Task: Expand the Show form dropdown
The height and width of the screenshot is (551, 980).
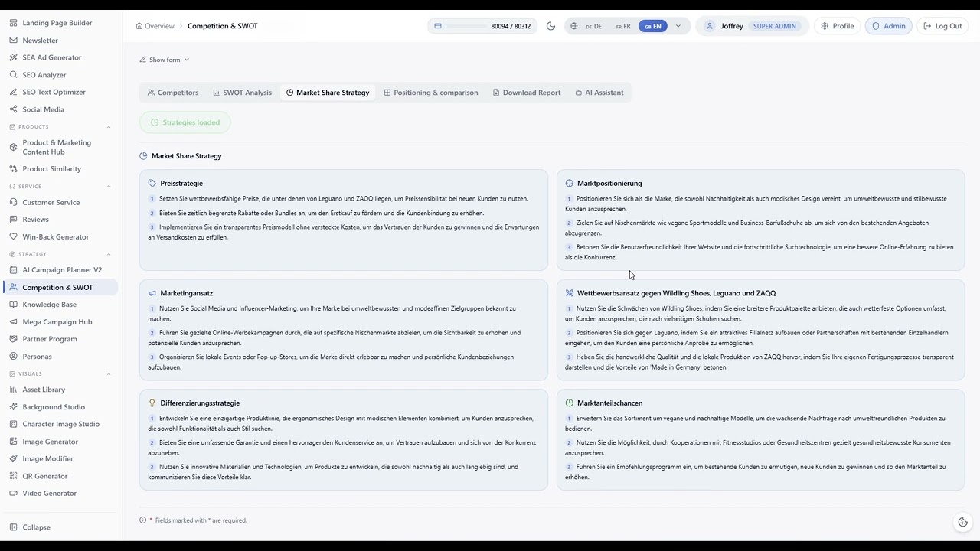Action: point(165,60)
